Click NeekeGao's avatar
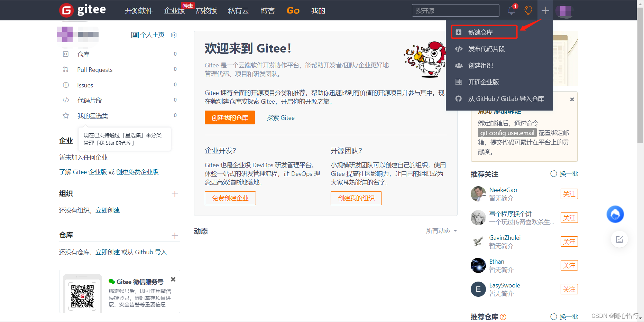This screenshot has height=322, width=644. pos(478,194)
